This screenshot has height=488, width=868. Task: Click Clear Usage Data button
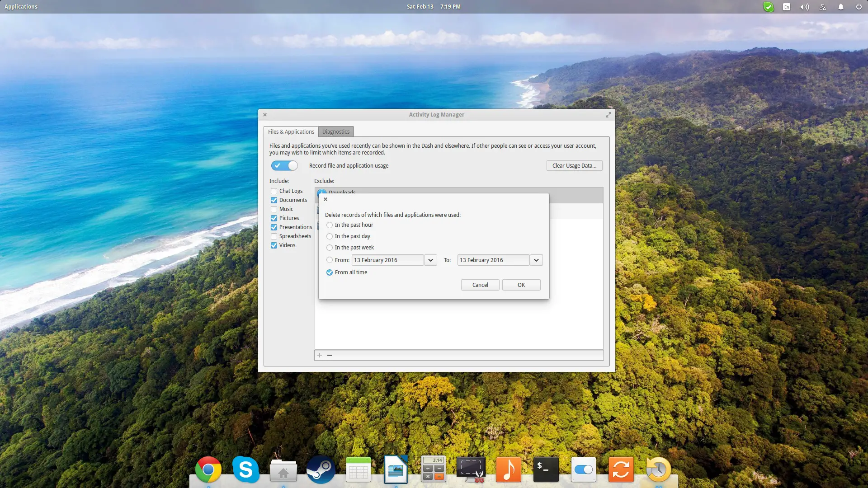(x=575, y=166)
